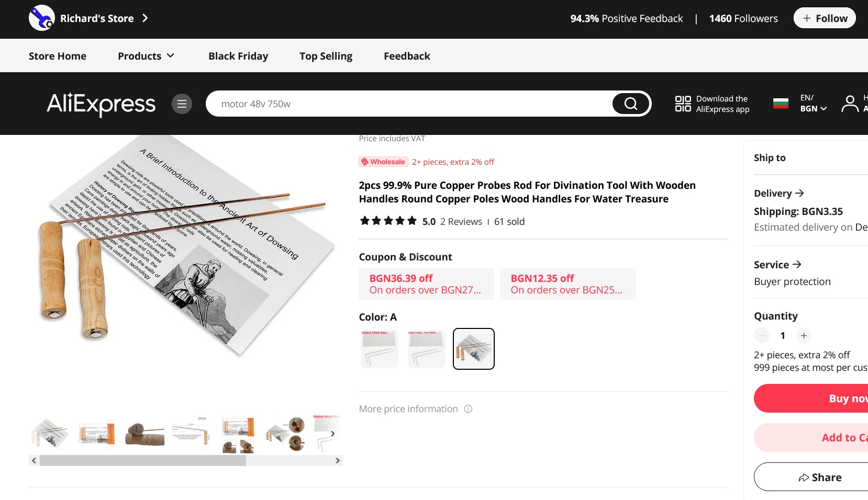Open the hamburger categories menu
The image size is (868, 500).
182,104
